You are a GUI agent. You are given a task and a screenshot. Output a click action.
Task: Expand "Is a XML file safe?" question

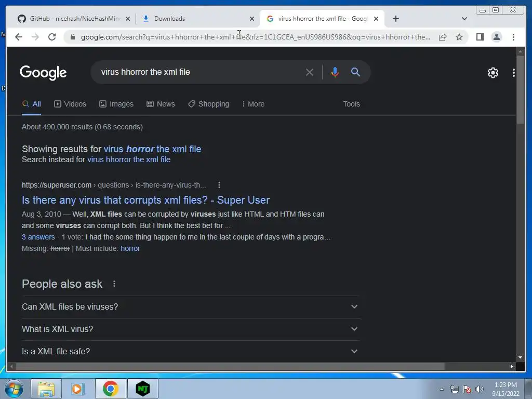(x=191, y=352)
